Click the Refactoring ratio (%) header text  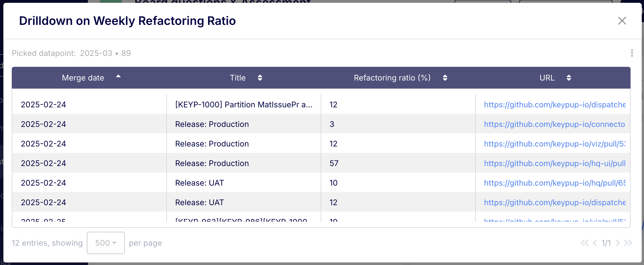(x=392, y=78)
